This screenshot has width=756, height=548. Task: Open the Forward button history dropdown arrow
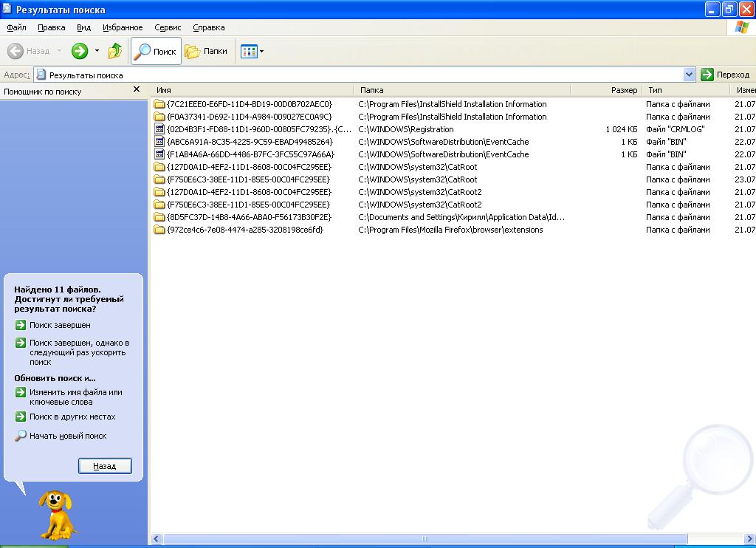pos(97,51)
